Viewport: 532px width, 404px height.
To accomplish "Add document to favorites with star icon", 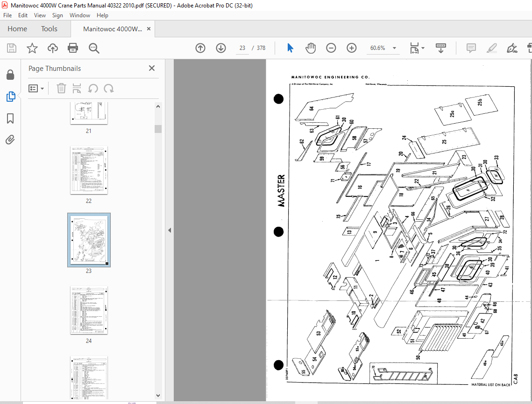I will click(x=32, y=48).
